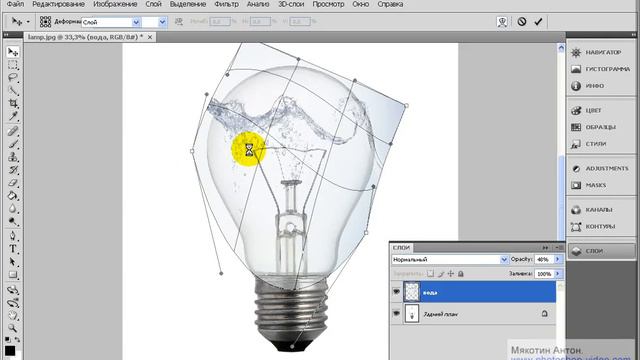Select the Path Selection tool
The width and height of the screenshot is (640, 360).
pos(13,262)
